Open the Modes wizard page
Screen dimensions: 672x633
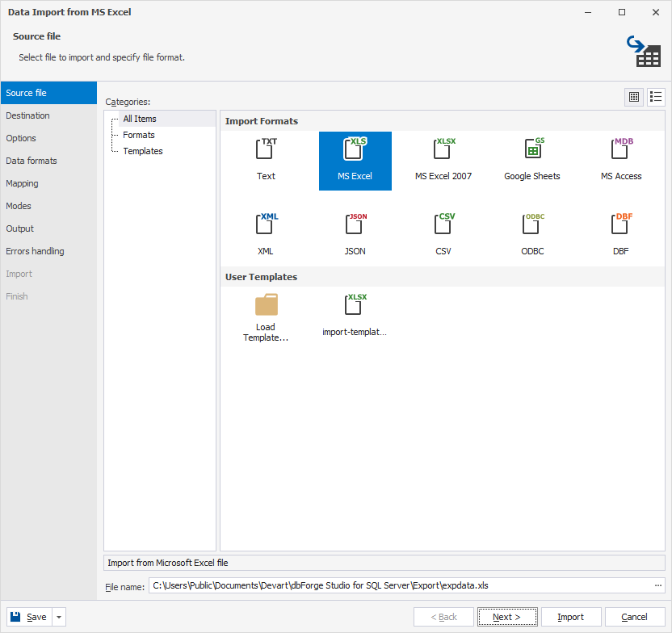[x=48, y=206]
